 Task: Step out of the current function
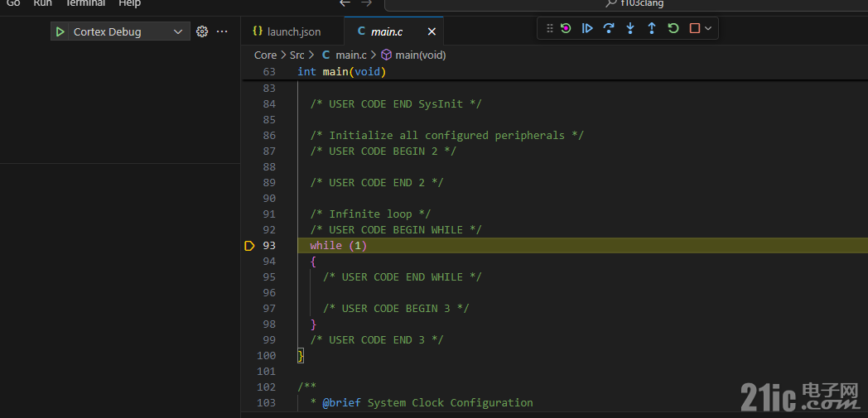coord(652,28)
